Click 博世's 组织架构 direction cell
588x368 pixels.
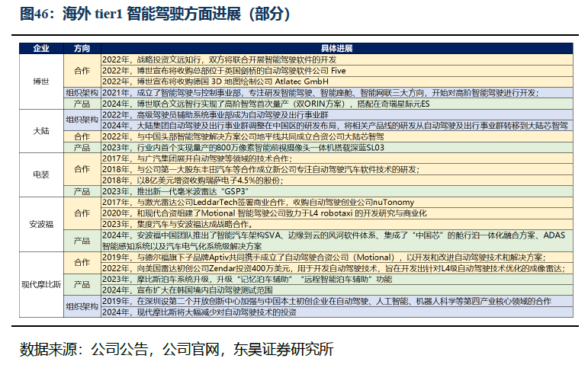coord(82,93)
